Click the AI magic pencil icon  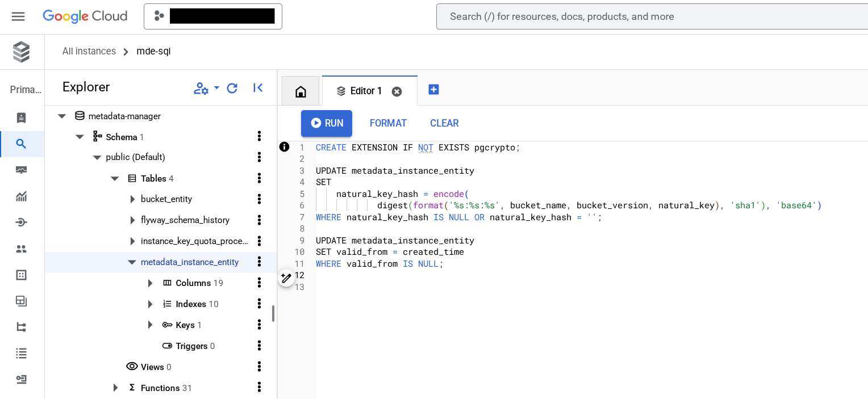(286, 278)
